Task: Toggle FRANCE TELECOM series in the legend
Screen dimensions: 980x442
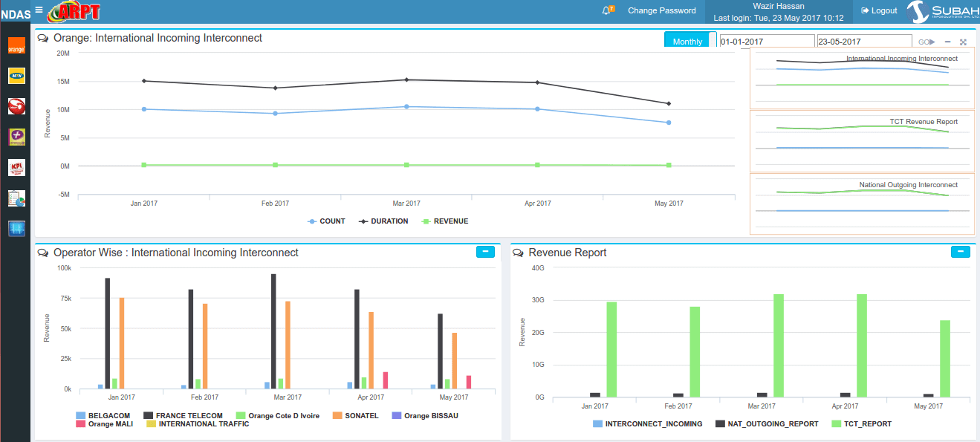Action: tap(183, 416)
